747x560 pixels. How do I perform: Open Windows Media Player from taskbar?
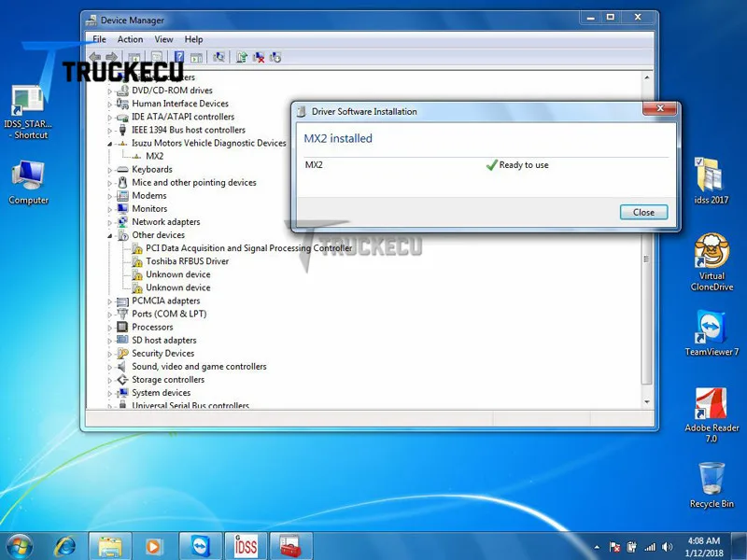pos(154,546)
